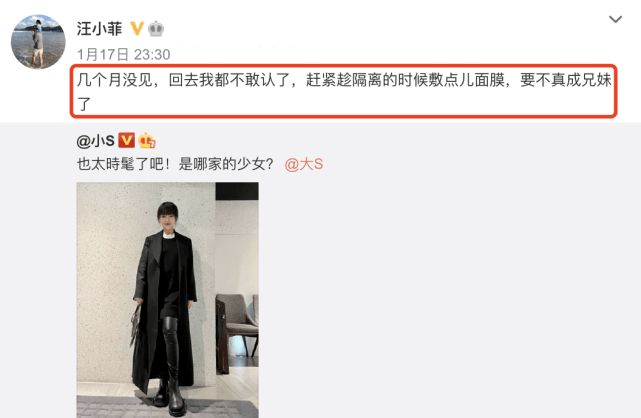Click the 汪小菲 username
This screenshot has width=641, height=418.
[99, 29]
